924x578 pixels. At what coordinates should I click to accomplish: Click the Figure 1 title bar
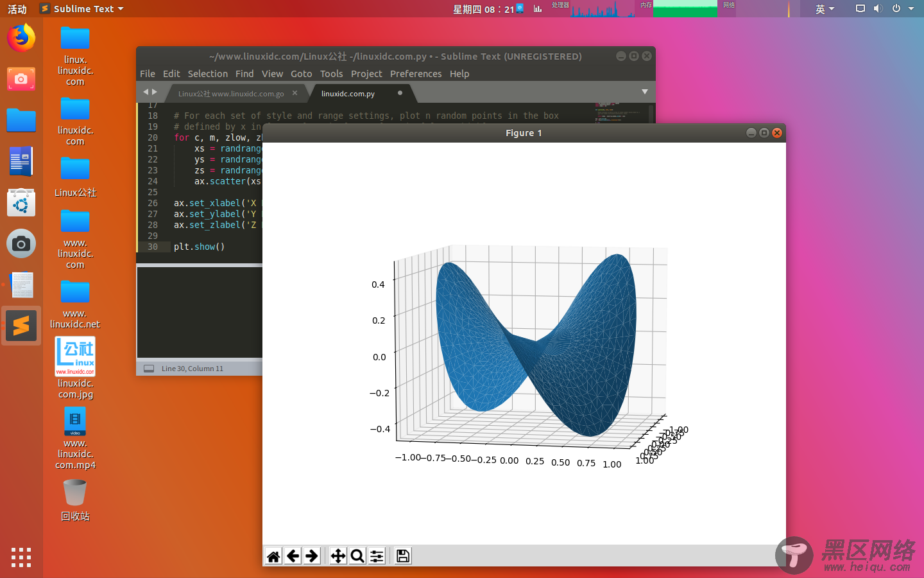(524, 133)
